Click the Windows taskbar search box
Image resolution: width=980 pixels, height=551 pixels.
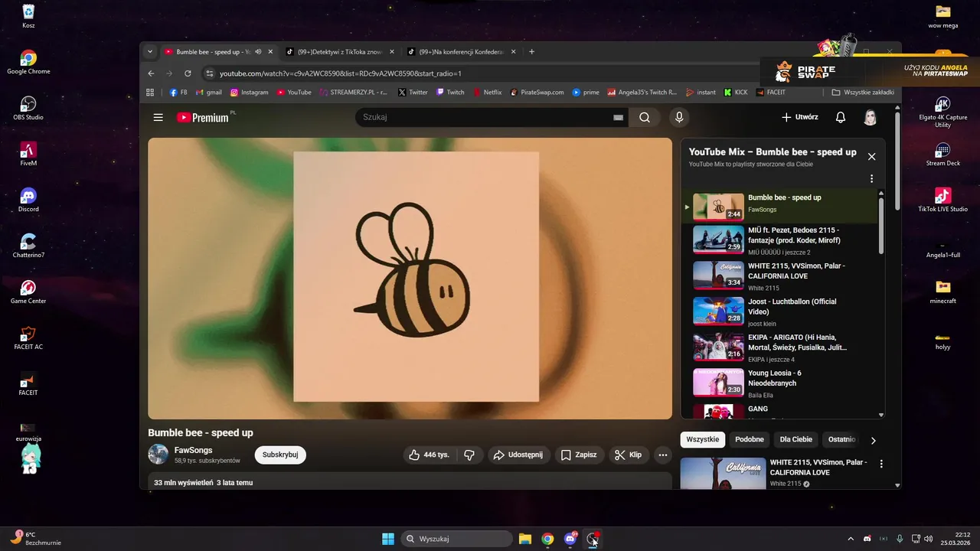tap(457, 539)
